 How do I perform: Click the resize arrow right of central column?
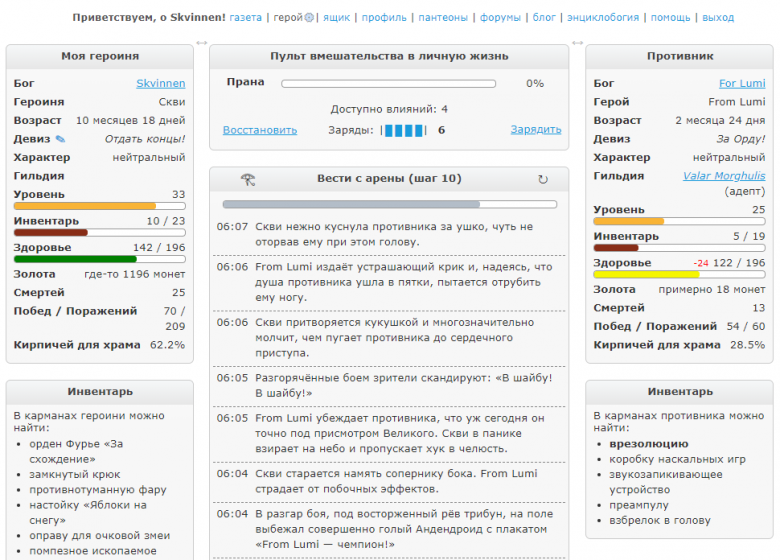pyautogui.click(x=577, y=43)
